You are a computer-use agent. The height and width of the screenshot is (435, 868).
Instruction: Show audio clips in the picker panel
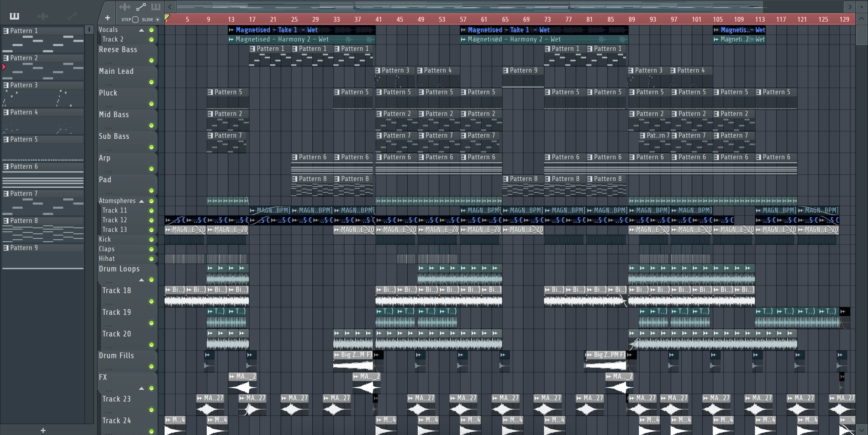43,16
